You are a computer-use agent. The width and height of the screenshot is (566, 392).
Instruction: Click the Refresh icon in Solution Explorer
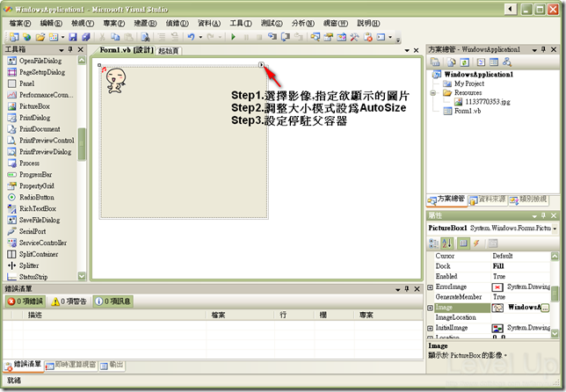click(464, 62)
